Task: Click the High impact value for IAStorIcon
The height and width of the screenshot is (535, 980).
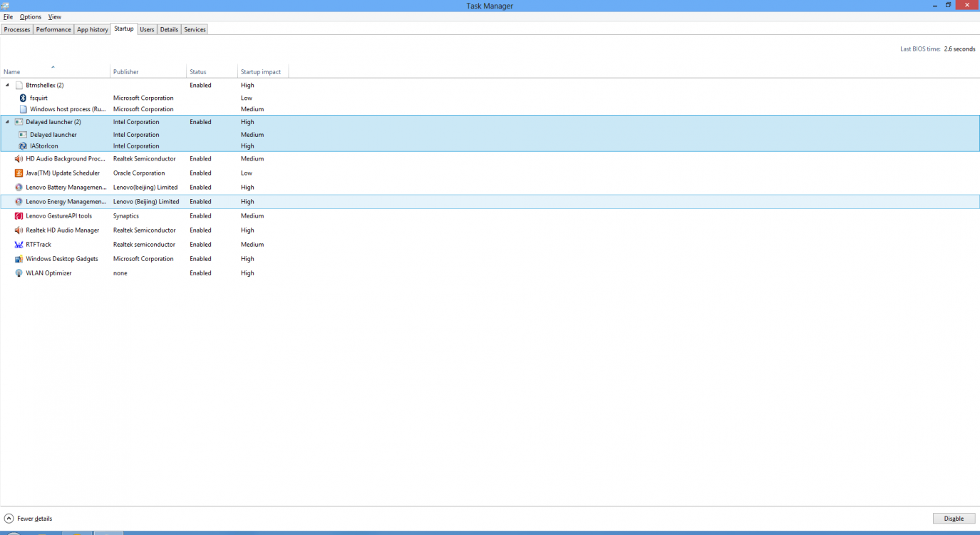Action: pos(247,146)
